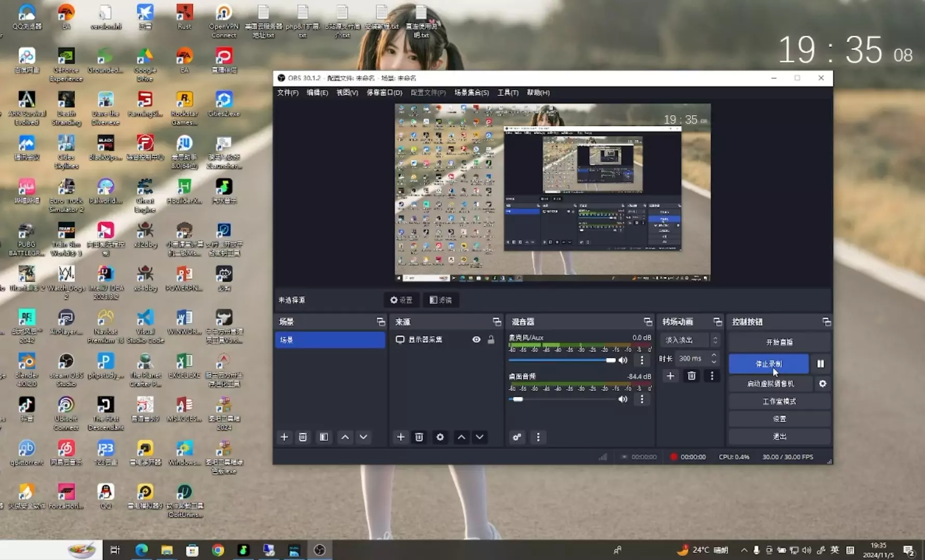Add a new scene with the plus icon
925x560 pixels.
[x=284, y=437]
